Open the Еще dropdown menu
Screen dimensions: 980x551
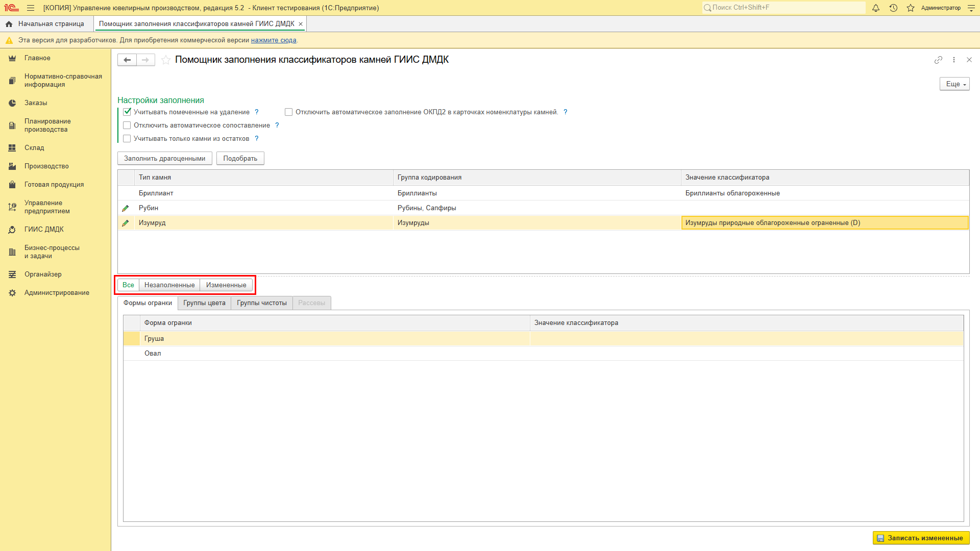pos(954,84)
